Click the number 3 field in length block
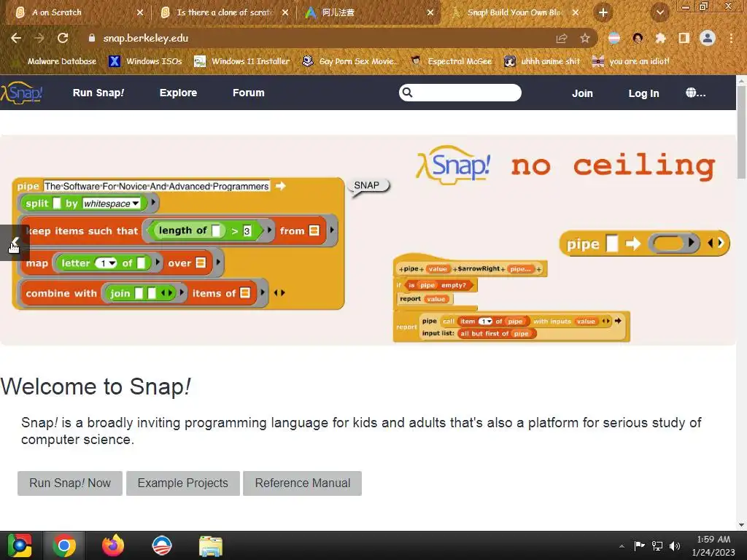The image size is (747, 560). [x=247, y=231]
